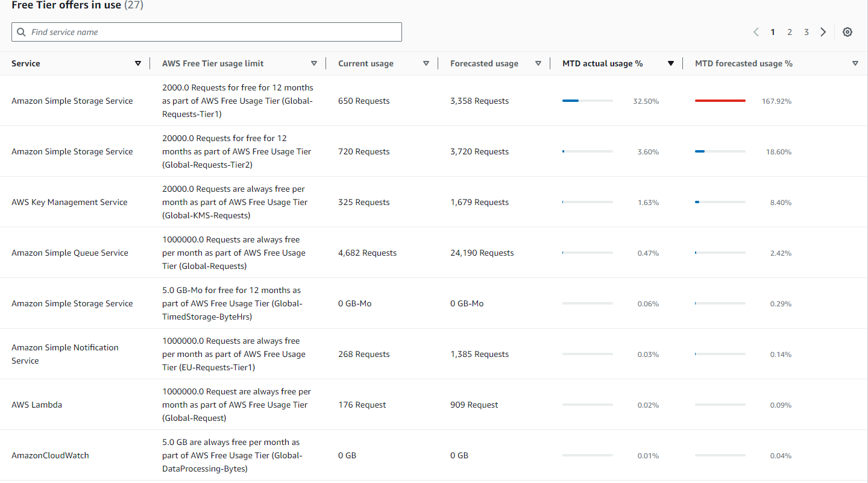Select page 1 in pagination
Screen dimensions: 868x483
tap(773, 32)
